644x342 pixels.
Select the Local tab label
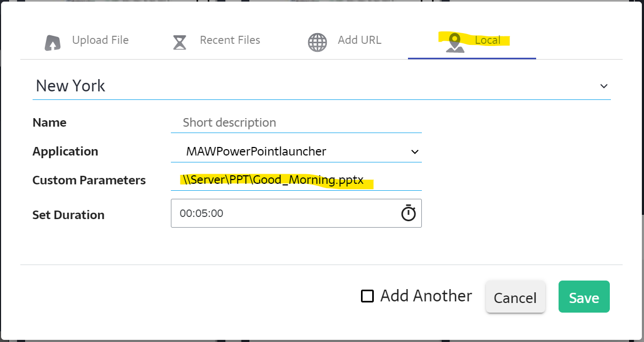pos(488,40)
